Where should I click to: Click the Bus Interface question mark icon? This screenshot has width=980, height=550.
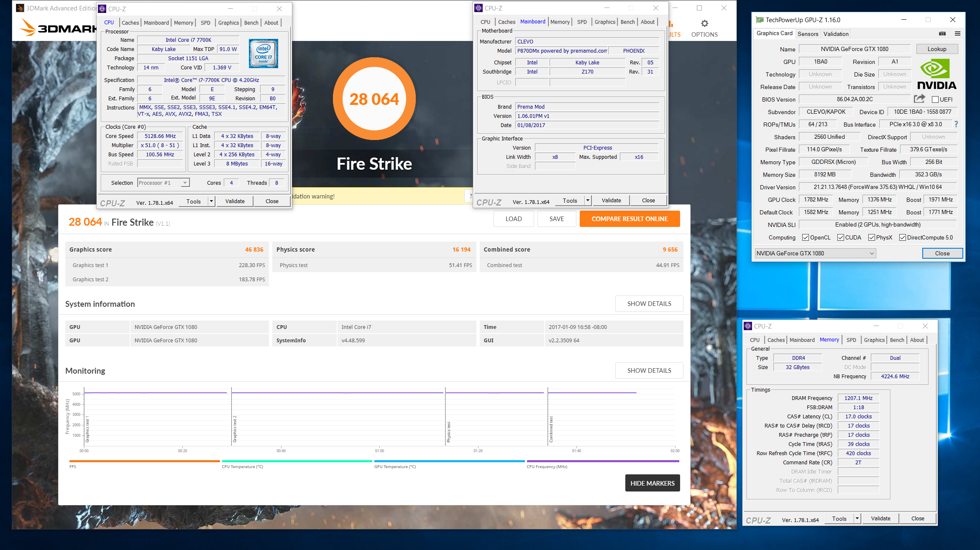click(x=956, y=124)
